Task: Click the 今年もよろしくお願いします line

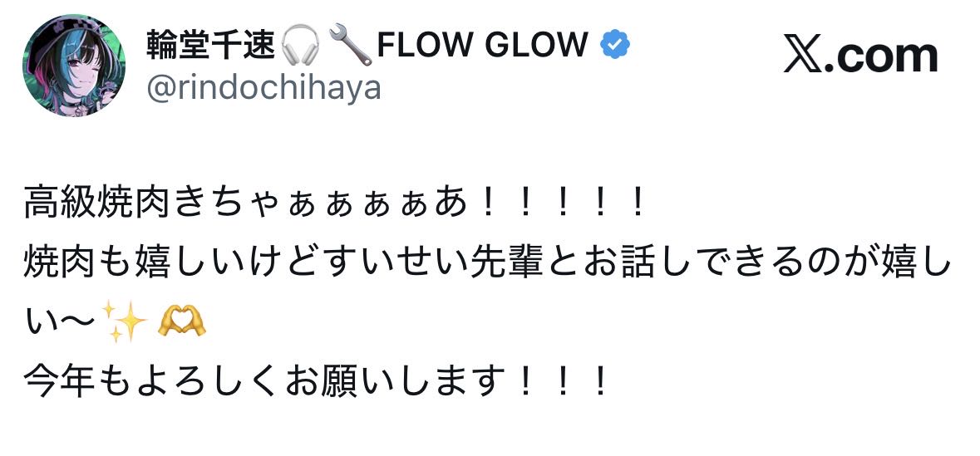Action: point(266,381)
